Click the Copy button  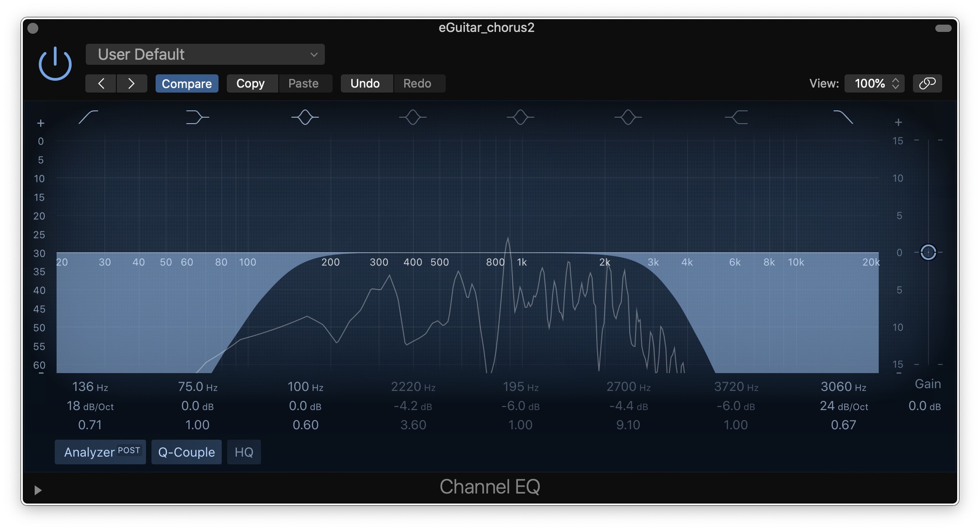250,83
